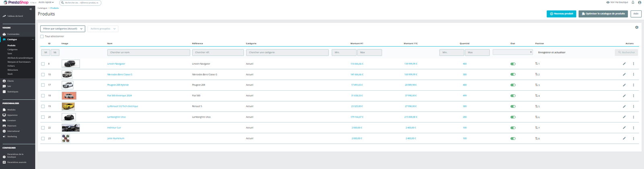Open three-dot menu for Jante Aluminium
This screenshot has height=169, width=644.
click(x=634, y=138)
